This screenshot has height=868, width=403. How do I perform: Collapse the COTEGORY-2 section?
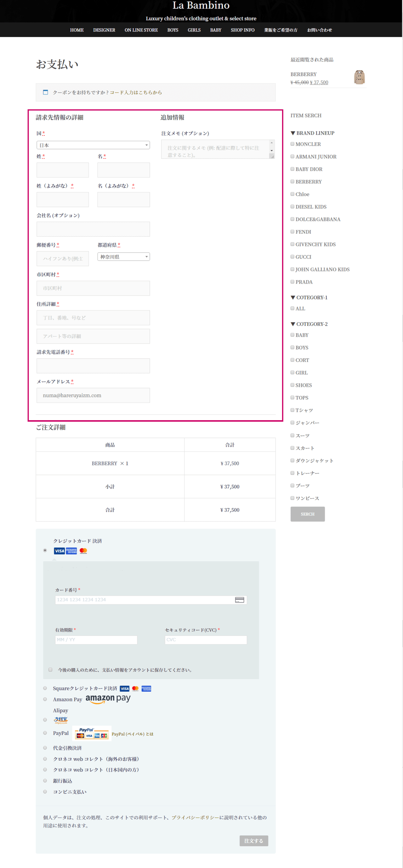click(x=309, y=324)
